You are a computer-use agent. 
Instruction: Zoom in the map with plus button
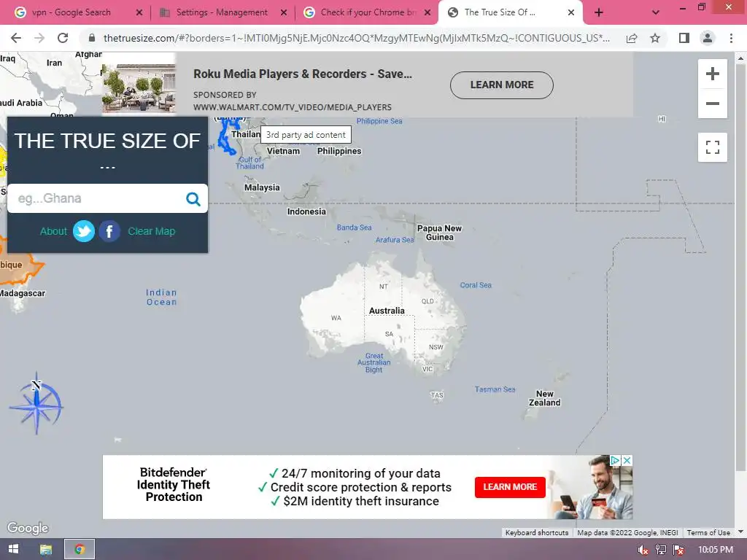(712, 74)
